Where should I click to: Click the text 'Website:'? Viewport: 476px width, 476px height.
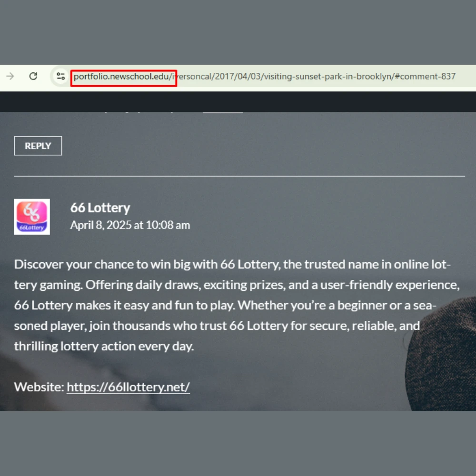[39, 387]
